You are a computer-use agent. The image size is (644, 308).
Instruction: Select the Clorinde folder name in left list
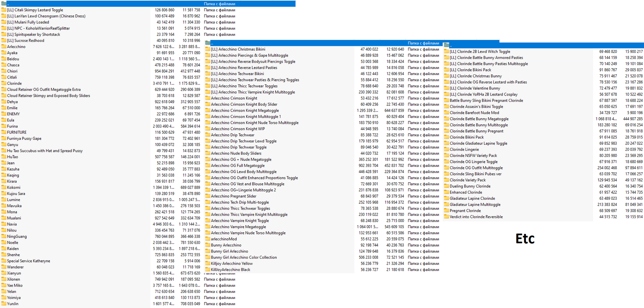point(14,83)
